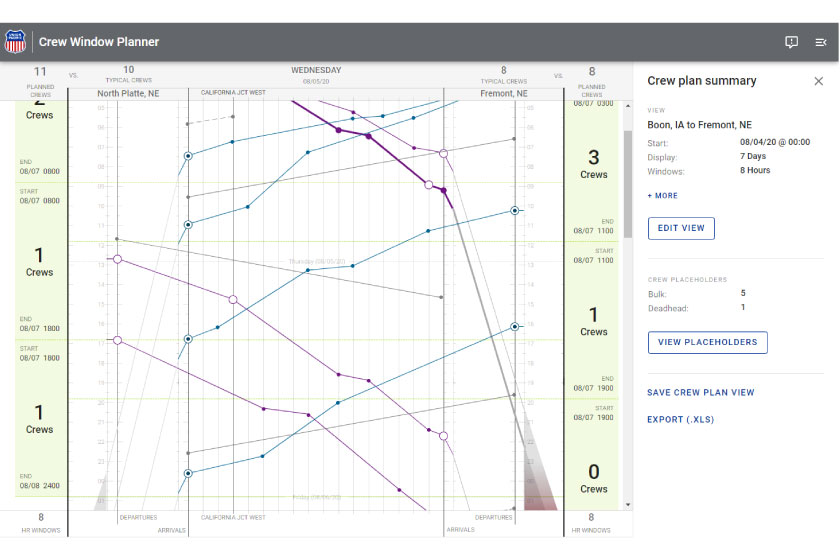Click SAVE CREW PLAN VIEW link
Screen dimensions: 840x560
click(x=700, y=393)
